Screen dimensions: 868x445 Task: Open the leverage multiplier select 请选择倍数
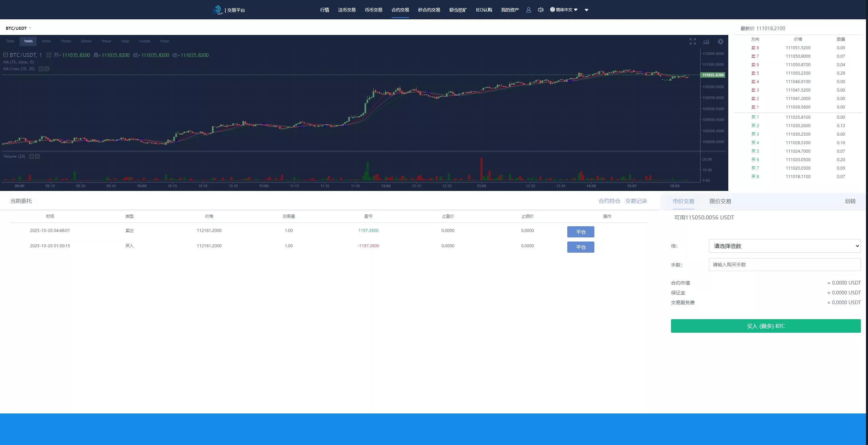785,246
